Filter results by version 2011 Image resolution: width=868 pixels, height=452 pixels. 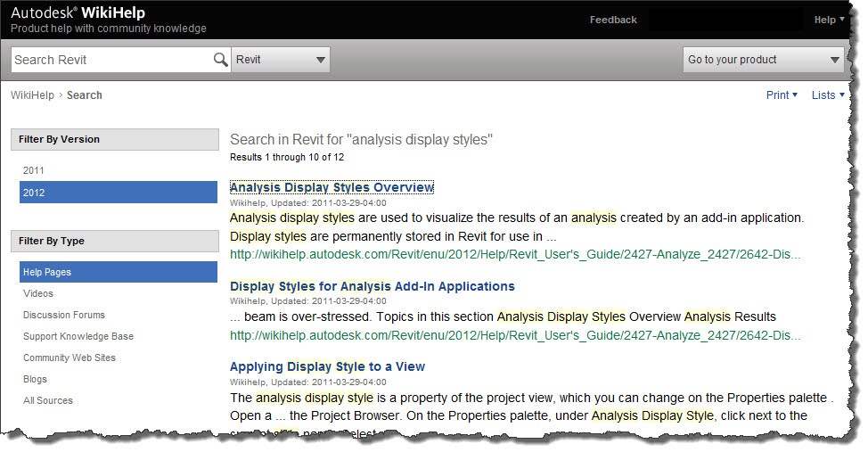(34, 170)
